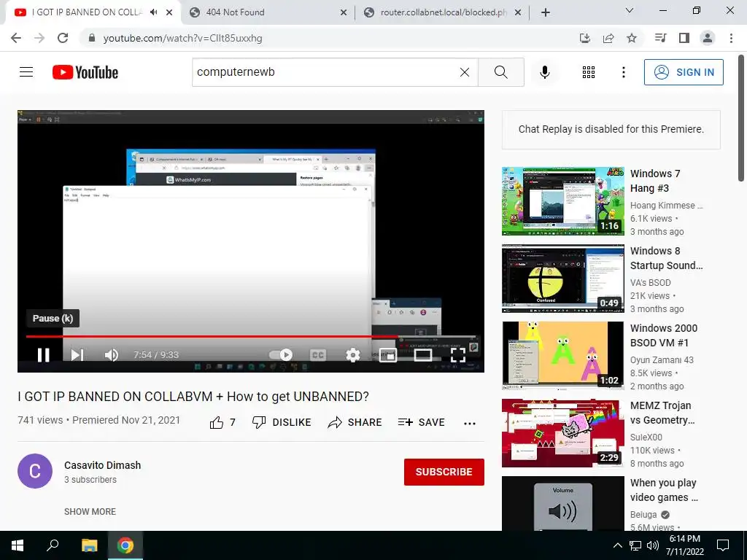Switch to theater mode
747x560 pixels.
coord(422,355)
